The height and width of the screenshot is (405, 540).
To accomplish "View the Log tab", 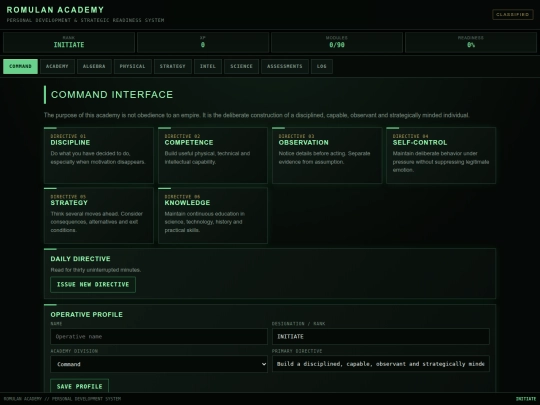I will tap(322, 66).
